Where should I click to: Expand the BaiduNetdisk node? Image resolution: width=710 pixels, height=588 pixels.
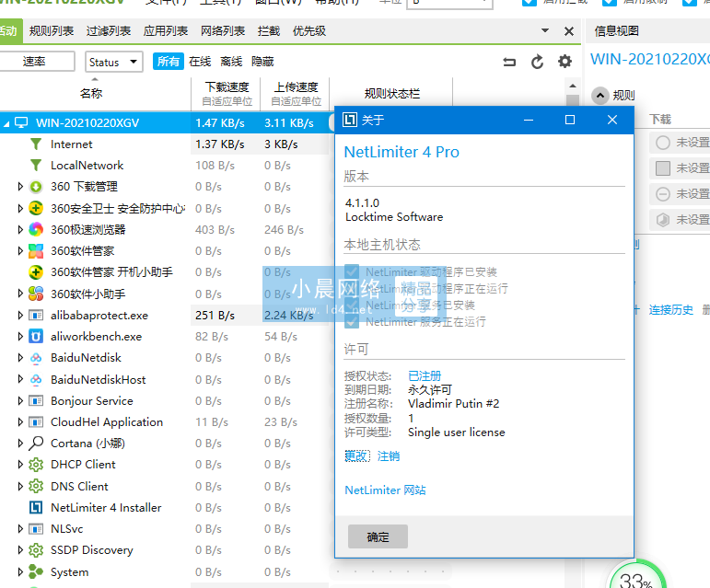click(x=20, y=358)
